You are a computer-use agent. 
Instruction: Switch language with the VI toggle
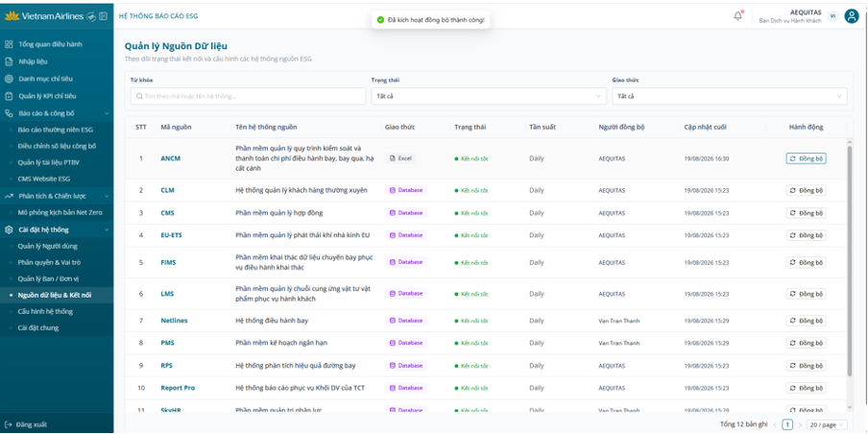click(832, 16)
